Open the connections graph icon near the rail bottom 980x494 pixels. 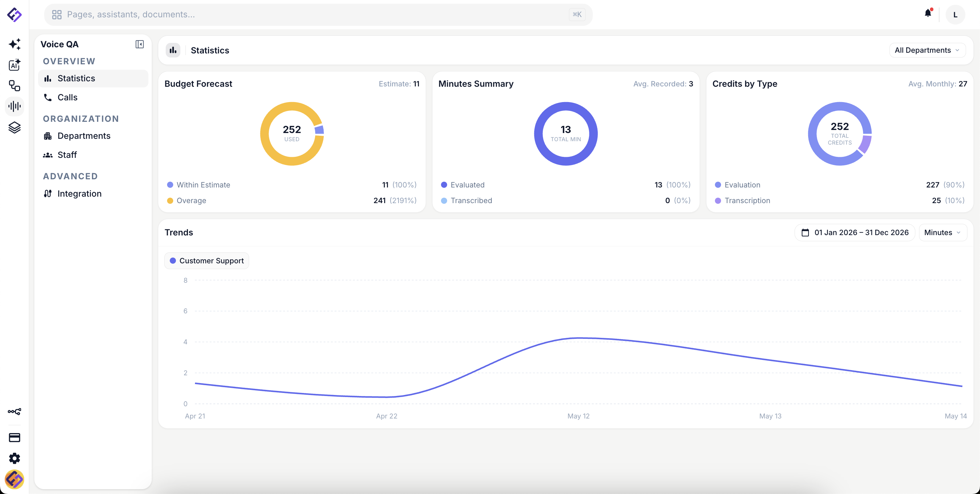(x=14, y=411)
